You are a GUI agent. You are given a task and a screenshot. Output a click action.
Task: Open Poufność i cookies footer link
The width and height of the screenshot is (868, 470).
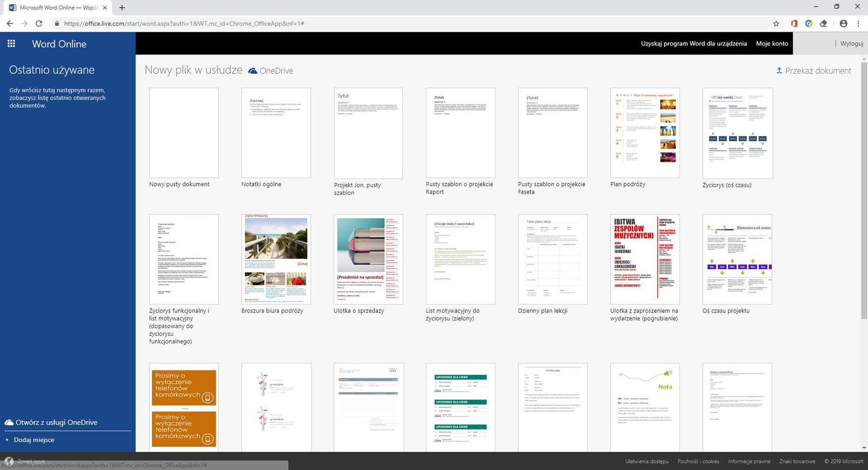698,461
